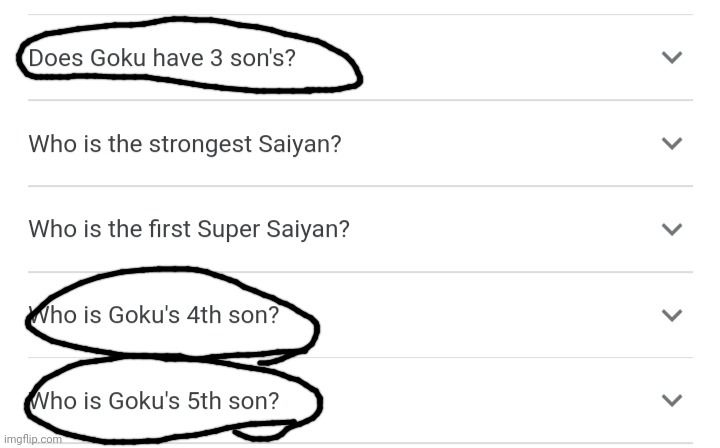Select "Who is Goku's 5th son?" text
This screenshot has height=448, width=720.
tap(154, 401)
